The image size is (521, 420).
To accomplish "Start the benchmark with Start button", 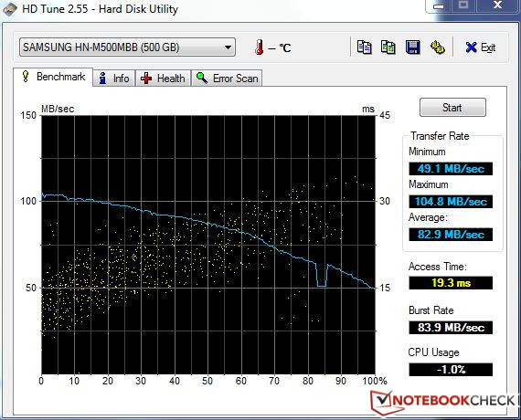I will coord(452,107).
